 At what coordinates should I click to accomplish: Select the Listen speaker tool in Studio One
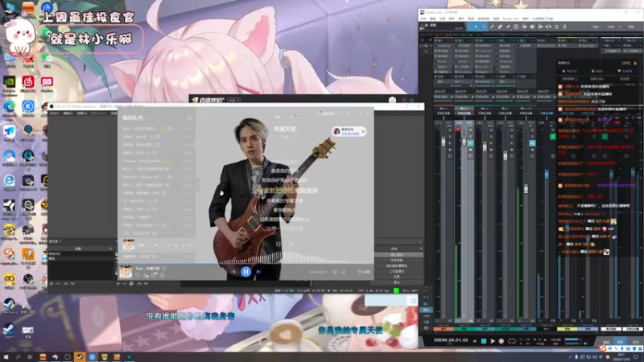532,27
